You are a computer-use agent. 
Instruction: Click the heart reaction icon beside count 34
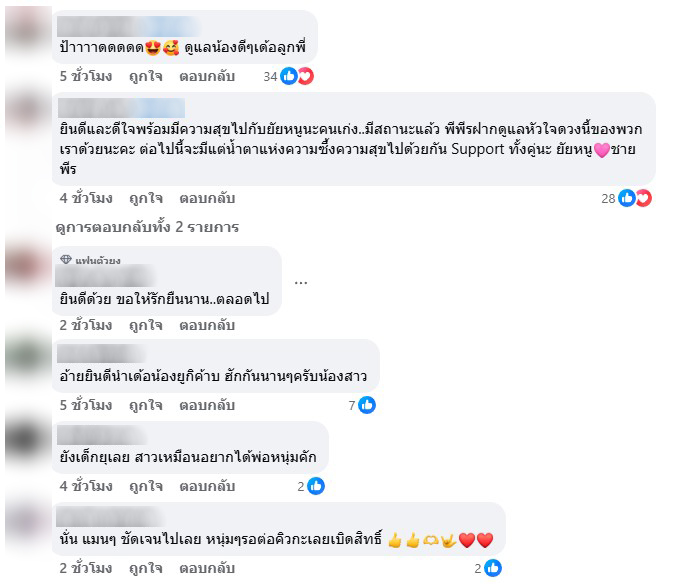click(x=305, y=76)
